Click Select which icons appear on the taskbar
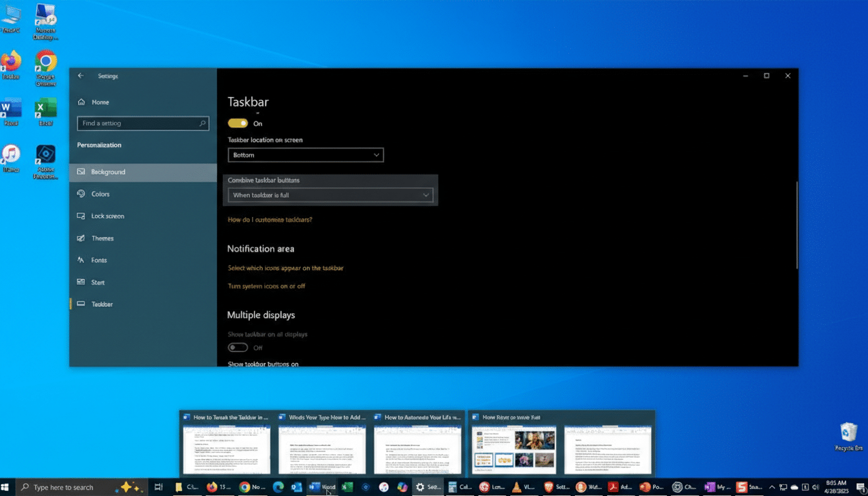This screenshot has height=496, width=868. tap(285, 268)
